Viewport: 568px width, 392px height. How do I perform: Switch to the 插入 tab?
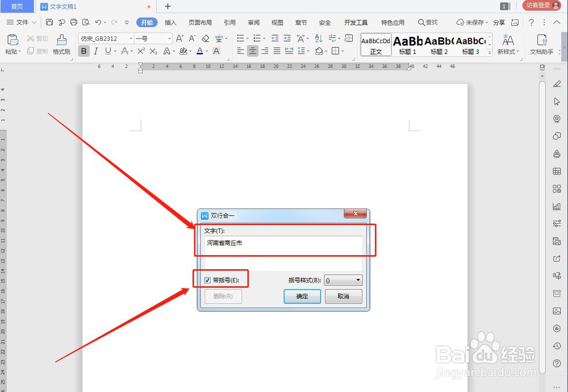pyautogui.click(x=170, y=23)
